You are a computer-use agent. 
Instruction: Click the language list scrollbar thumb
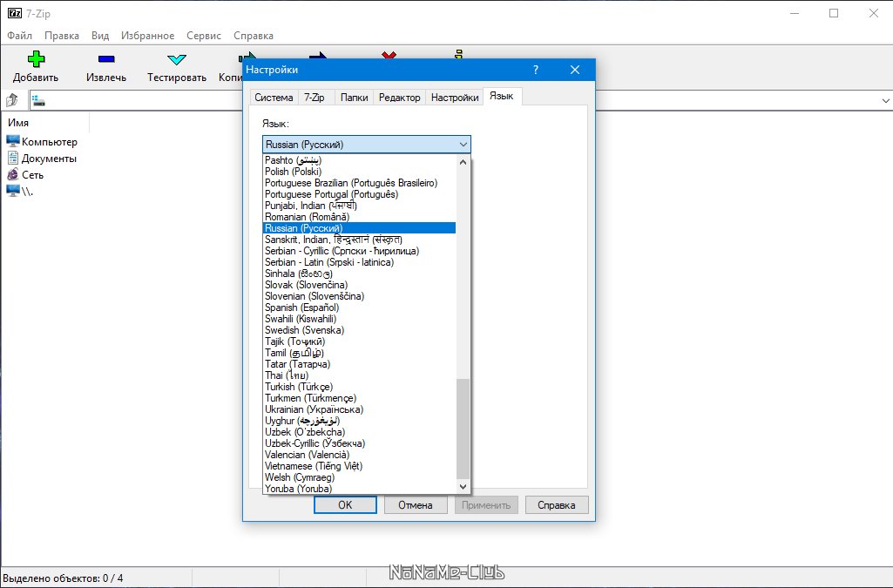tap(463, 429)
